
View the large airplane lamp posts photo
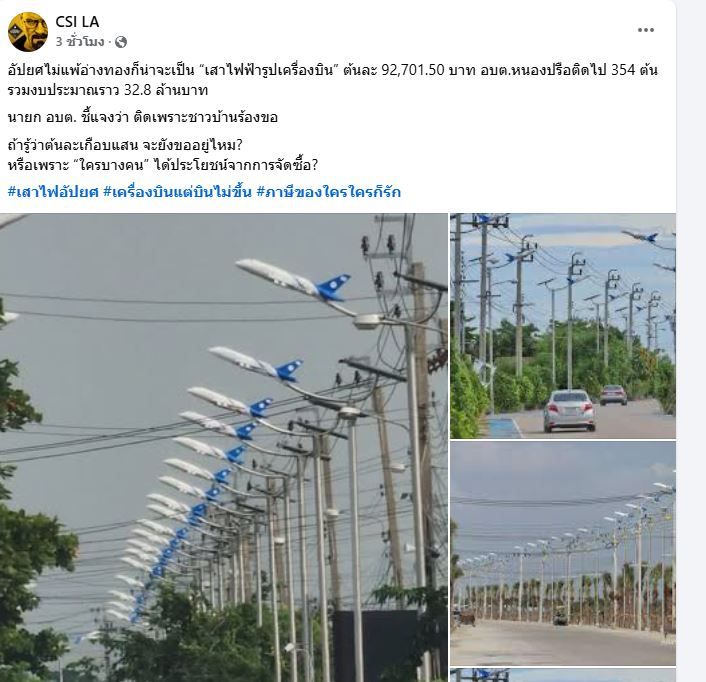click(224, 447)
